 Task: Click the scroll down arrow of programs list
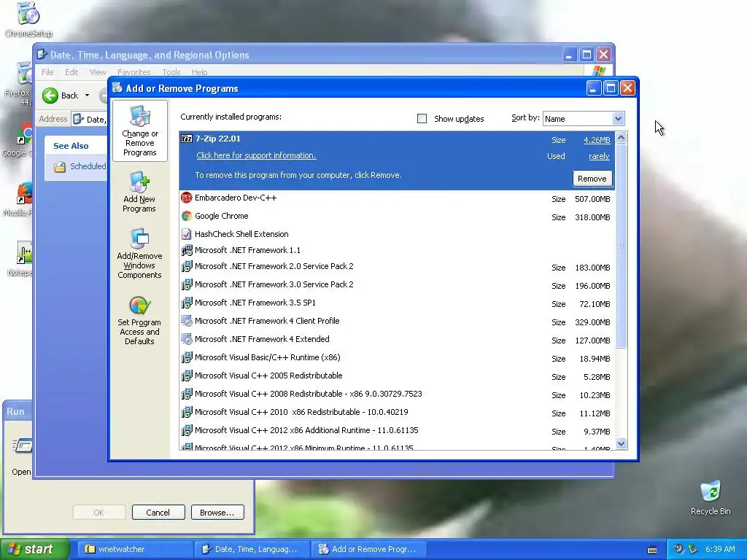(x=622, y=444)
